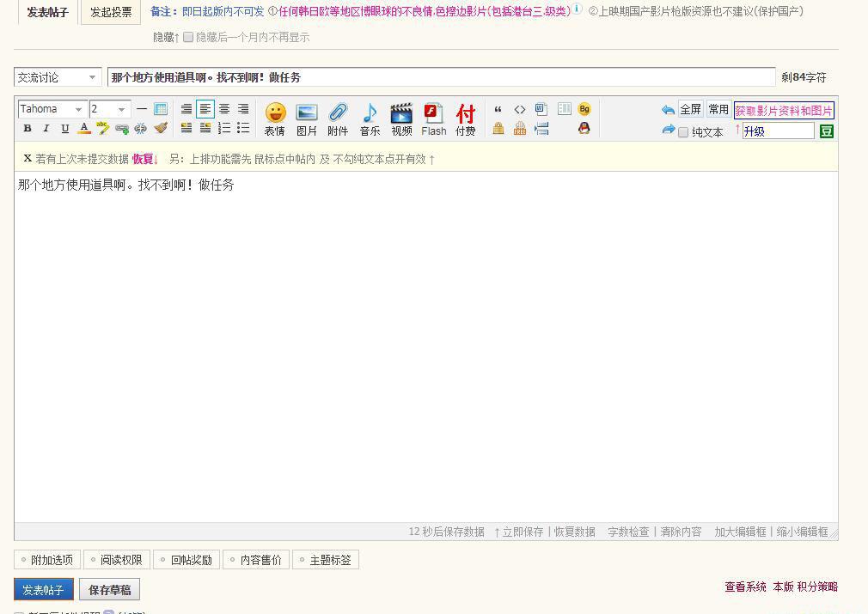Insert an unordered bullet list

point(243,128)
